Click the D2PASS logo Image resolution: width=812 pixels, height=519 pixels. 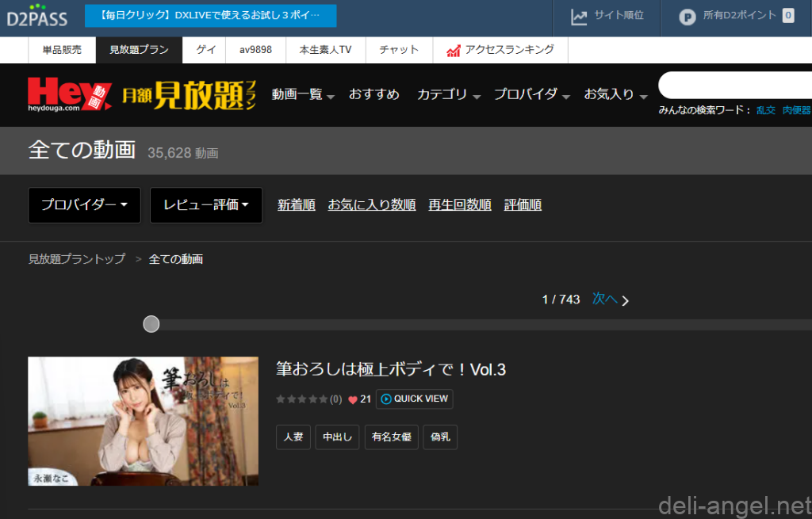click(x=37, y=16)
